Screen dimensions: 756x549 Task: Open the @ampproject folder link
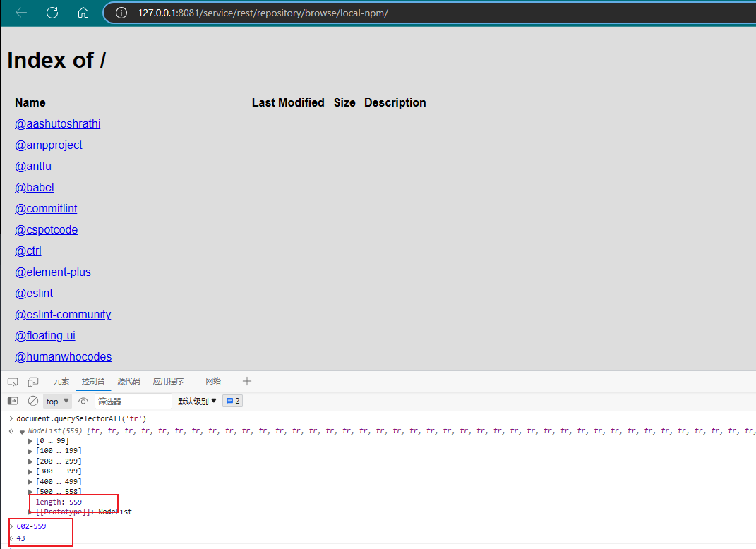click(49, 145)
